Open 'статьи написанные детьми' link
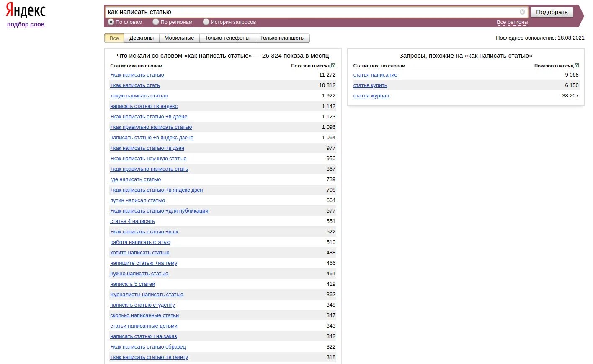 pos(144,326)
